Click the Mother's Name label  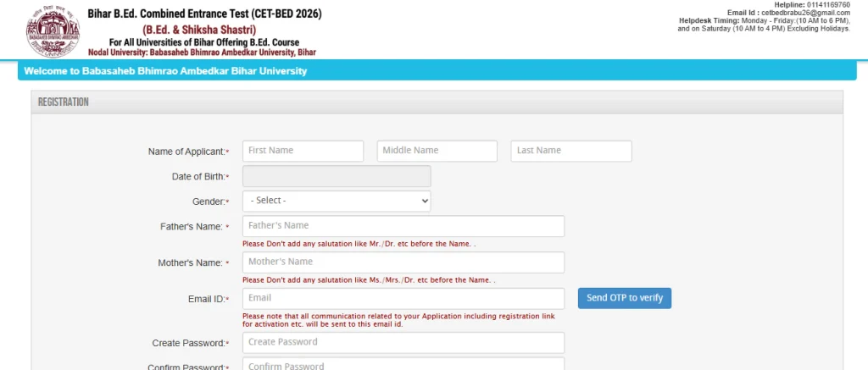(193, 263)
